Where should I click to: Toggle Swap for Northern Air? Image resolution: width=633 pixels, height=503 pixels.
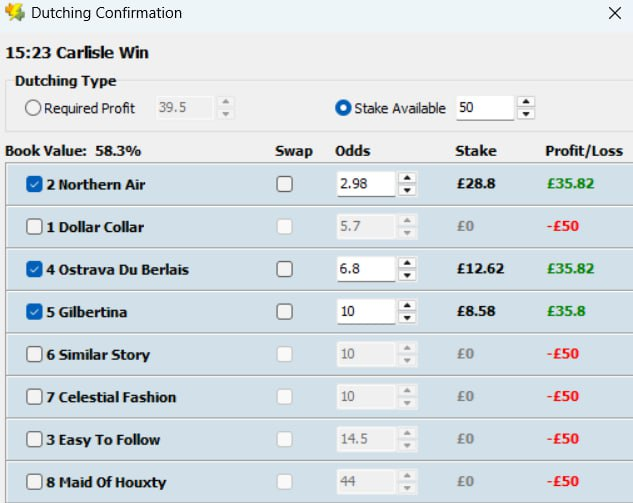285,184
